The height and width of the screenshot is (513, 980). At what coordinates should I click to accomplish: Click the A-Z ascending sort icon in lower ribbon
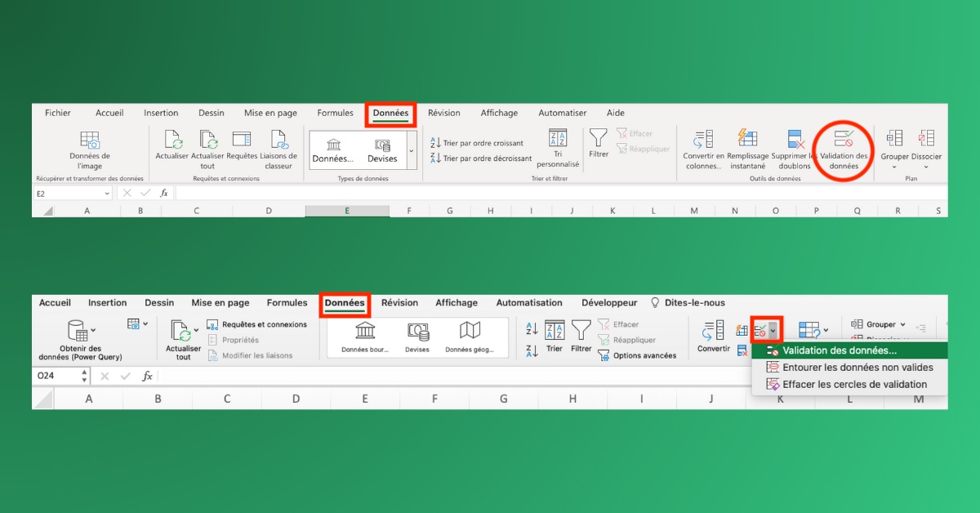click(532, 328)
